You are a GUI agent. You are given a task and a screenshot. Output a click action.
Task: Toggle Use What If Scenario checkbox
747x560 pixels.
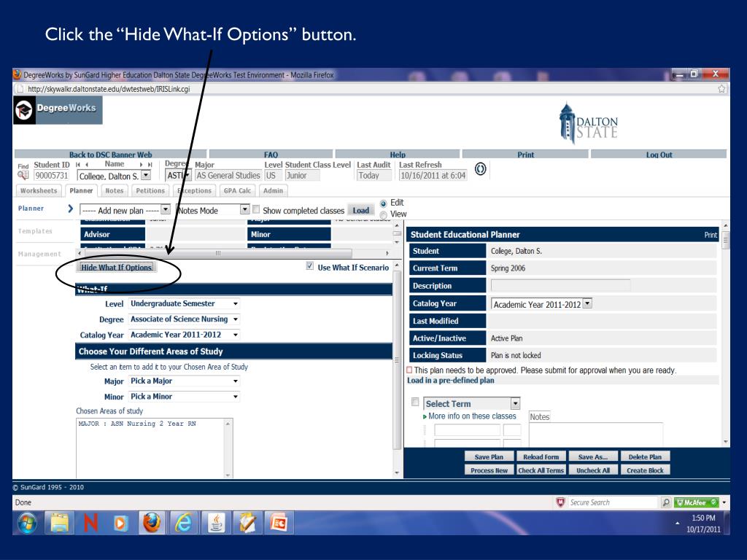point(310,266)
